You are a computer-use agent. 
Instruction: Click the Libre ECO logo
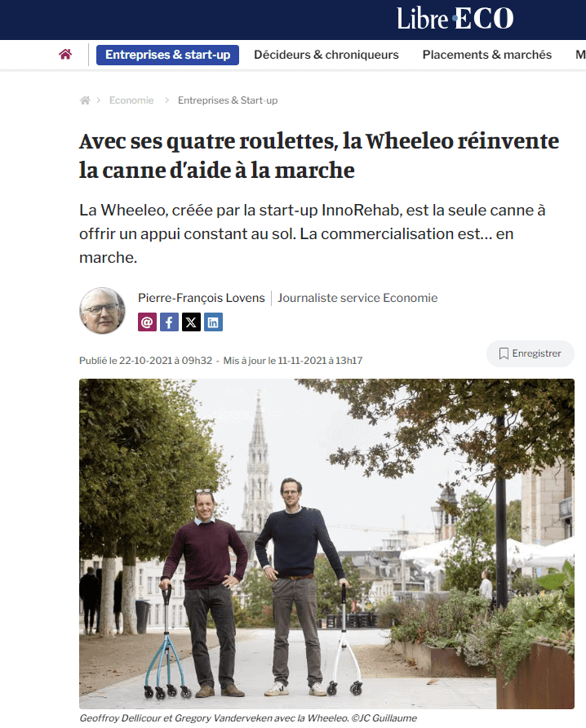[x=455, y=19]
